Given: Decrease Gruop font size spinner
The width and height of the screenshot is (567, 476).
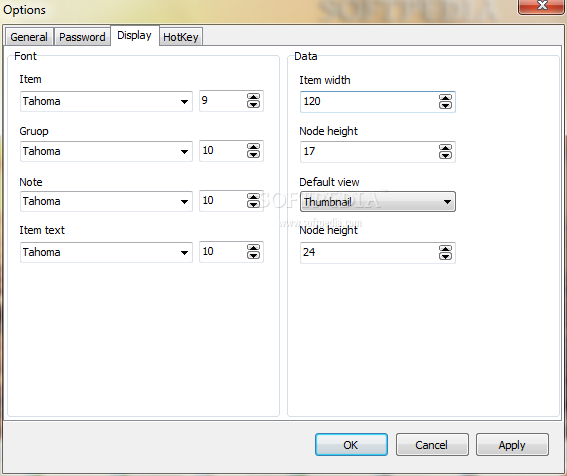Looking at the screenshot, I should (x=253, y=154).
